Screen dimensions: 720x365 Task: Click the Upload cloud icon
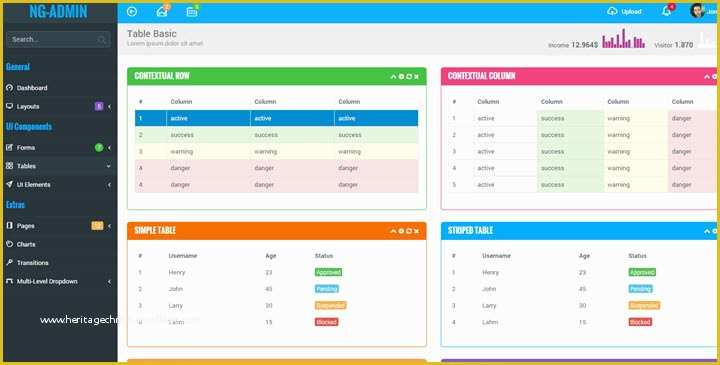[x=612, y=11]
